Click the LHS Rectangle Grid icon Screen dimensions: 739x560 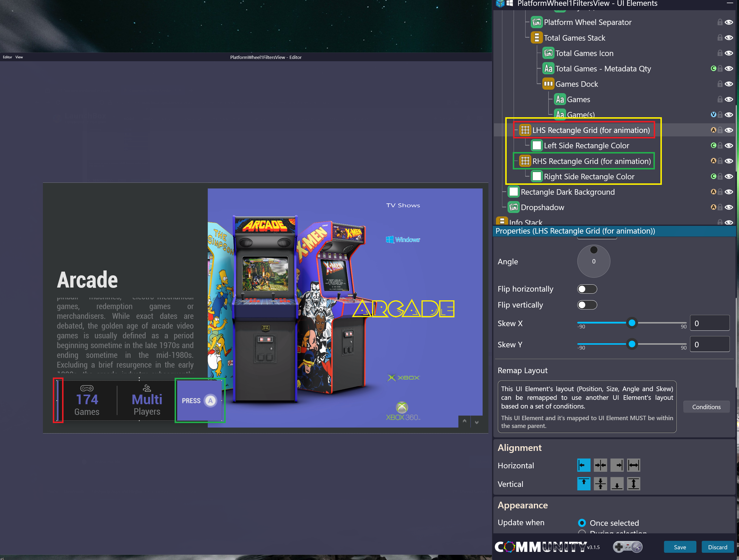[525, 130]
